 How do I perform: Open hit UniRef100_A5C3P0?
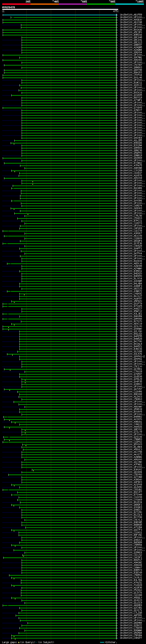point(131,32)
